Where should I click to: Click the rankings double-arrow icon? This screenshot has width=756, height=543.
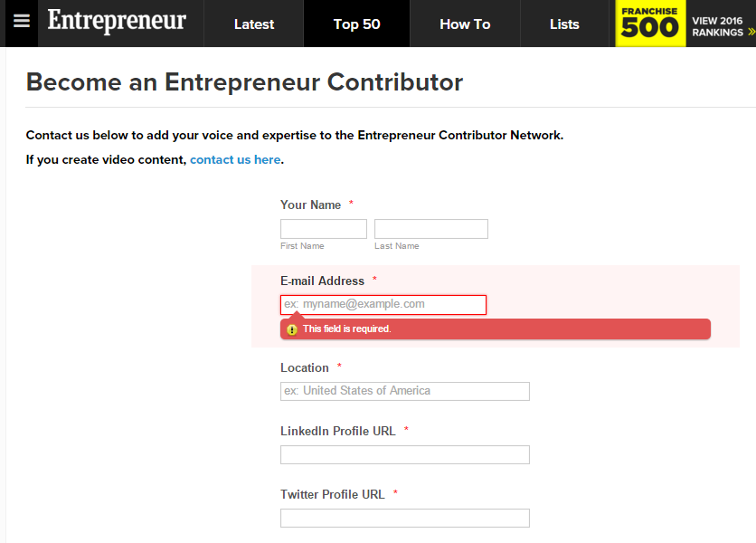(751, 32)
